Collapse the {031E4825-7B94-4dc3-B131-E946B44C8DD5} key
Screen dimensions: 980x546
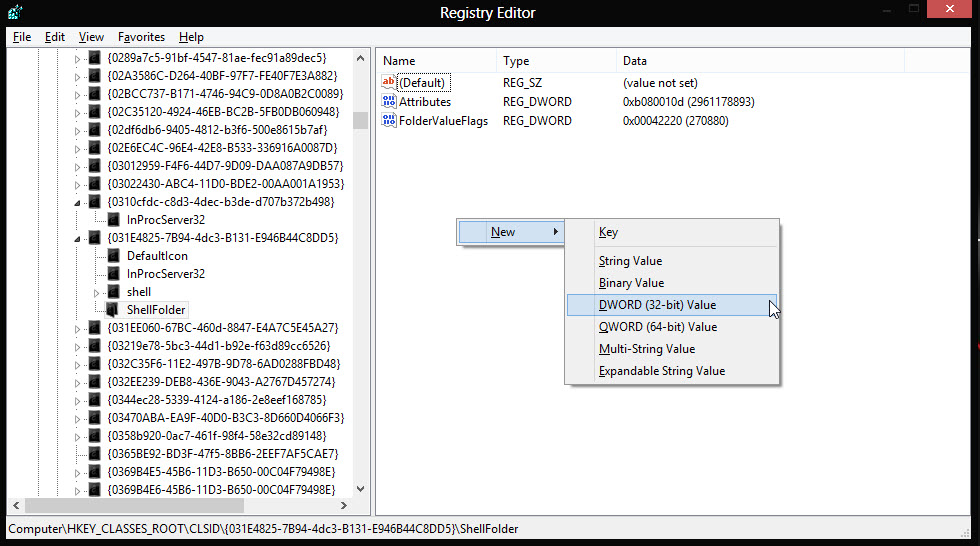[x=77, y=239]
